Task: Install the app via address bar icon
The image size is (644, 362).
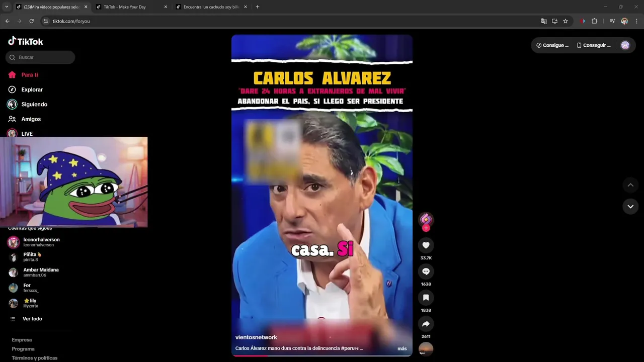Action: click(x=554, y=21)
